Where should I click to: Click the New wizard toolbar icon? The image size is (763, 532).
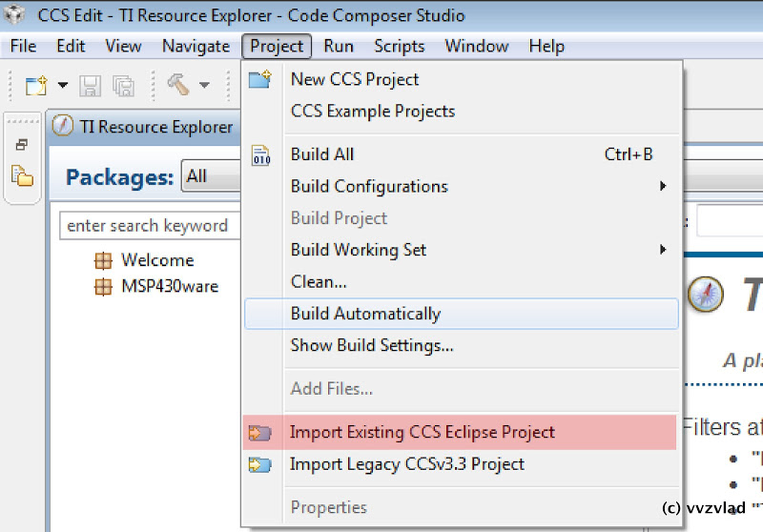point(35,86)
